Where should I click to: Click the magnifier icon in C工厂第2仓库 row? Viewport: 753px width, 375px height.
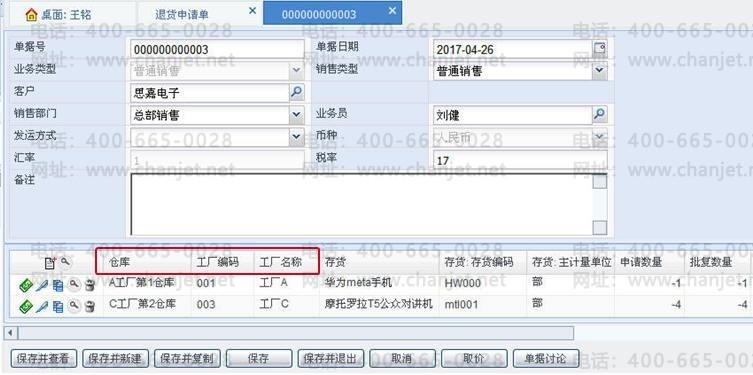[x=73, y=305]
